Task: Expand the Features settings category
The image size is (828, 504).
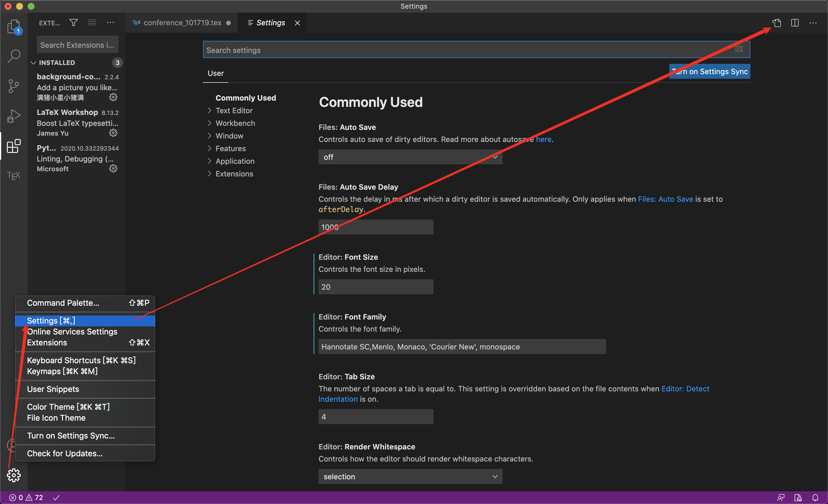Action: 231,149
